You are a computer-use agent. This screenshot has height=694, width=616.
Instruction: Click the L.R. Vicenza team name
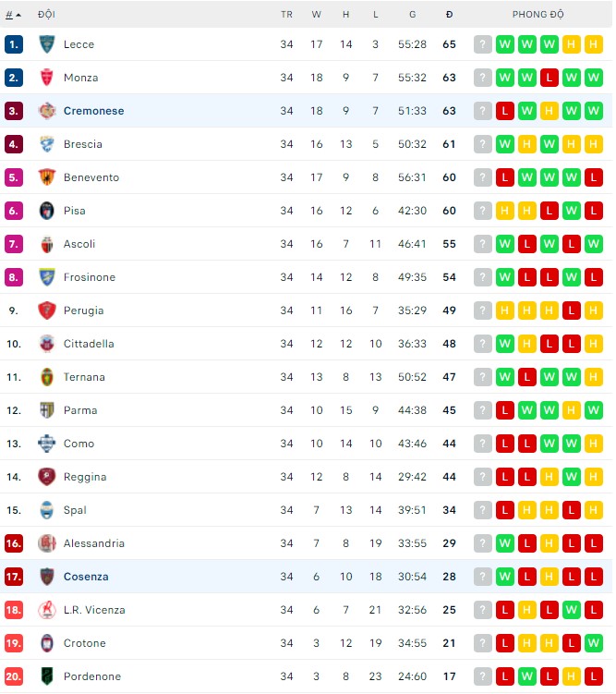[94, 610]
